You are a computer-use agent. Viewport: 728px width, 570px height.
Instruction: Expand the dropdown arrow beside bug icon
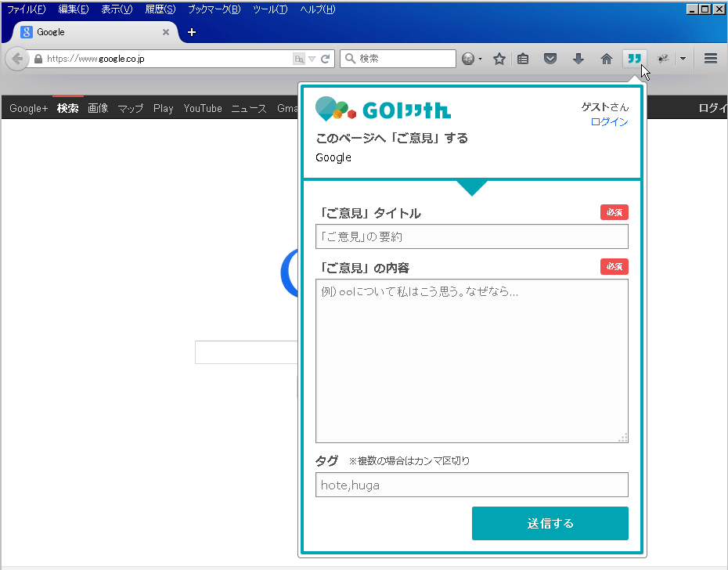(683, 59)
